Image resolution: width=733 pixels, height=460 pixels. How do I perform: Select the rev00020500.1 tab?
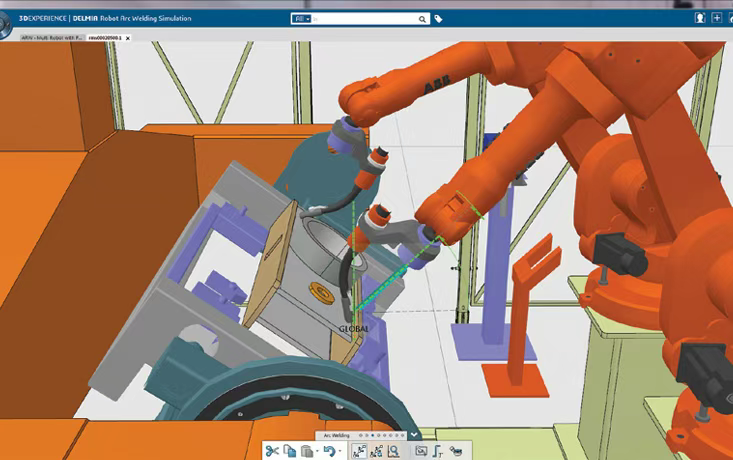(x=105, y=38)
